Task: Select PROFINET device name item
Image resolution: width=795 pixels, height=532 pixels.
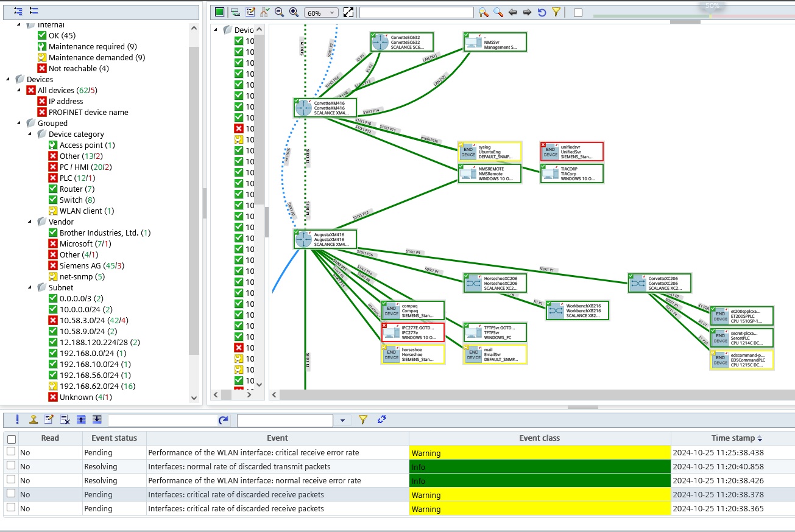Action: (x=88, y=112)
